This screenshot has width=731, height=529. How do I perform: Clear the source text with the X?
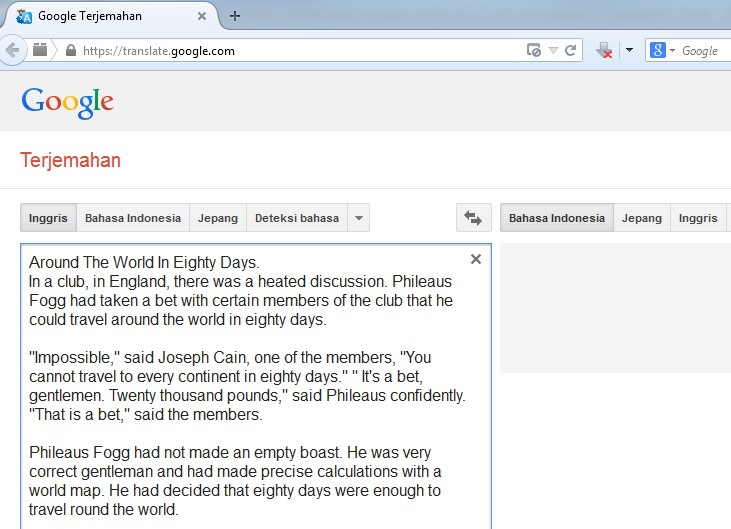pyautogui.click(x=476, y=259)
